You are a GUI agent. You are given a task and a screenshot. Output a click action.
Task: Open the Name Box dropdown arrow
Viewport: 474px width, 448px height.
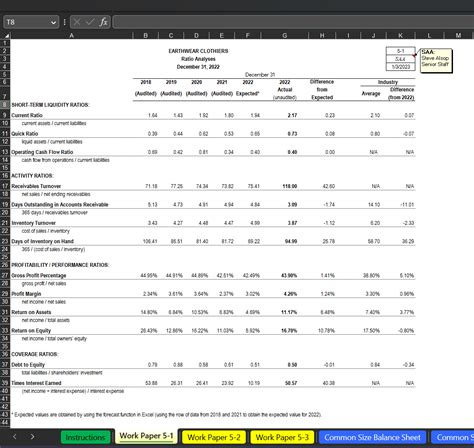(x=53, y=22)
